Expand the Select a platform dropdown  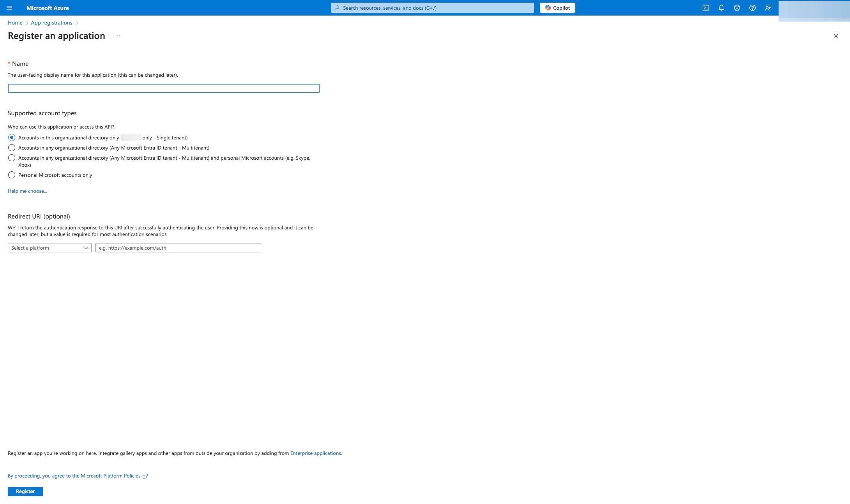(49, 248)
